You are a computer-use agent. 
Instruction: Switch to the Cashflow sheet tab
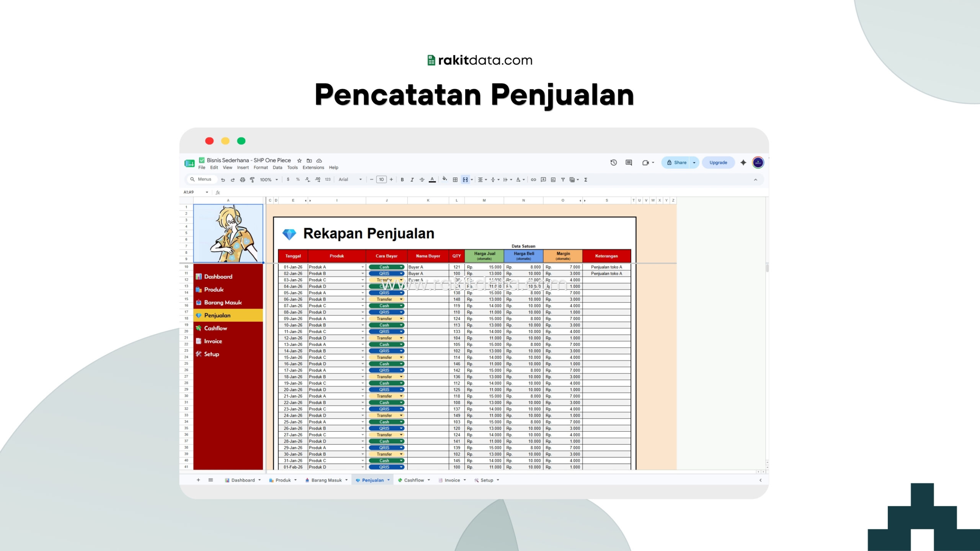414,480
